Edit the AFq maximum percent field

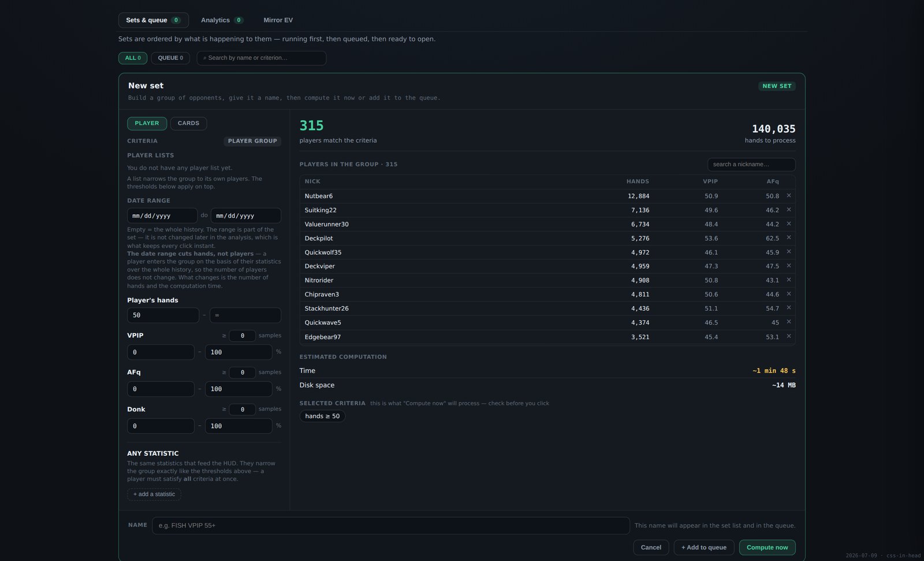pos(239,389)
